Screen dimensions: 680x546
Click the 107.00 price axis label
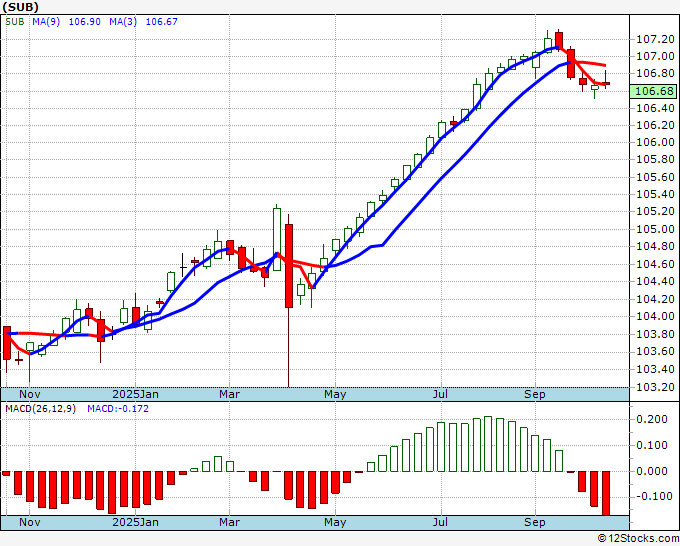pos(655,56)
